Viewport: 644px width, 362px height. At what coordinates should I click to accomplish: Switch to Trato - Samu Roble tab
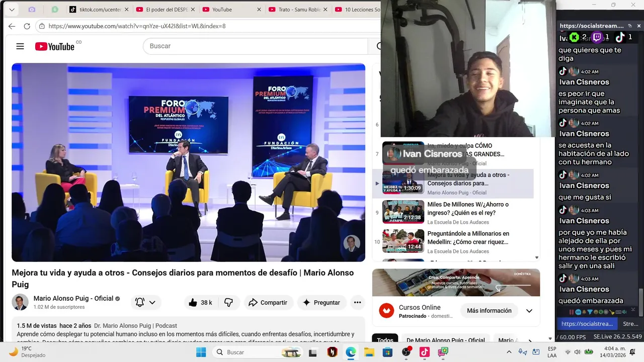tap(299, 10)
